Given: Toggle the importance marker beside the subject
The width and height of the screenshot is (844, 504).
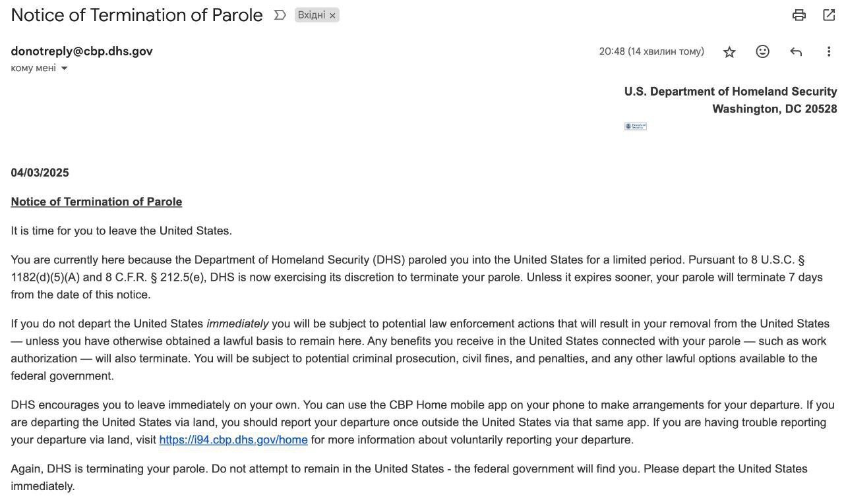Looking at the screenshot, I should (280, 15).
